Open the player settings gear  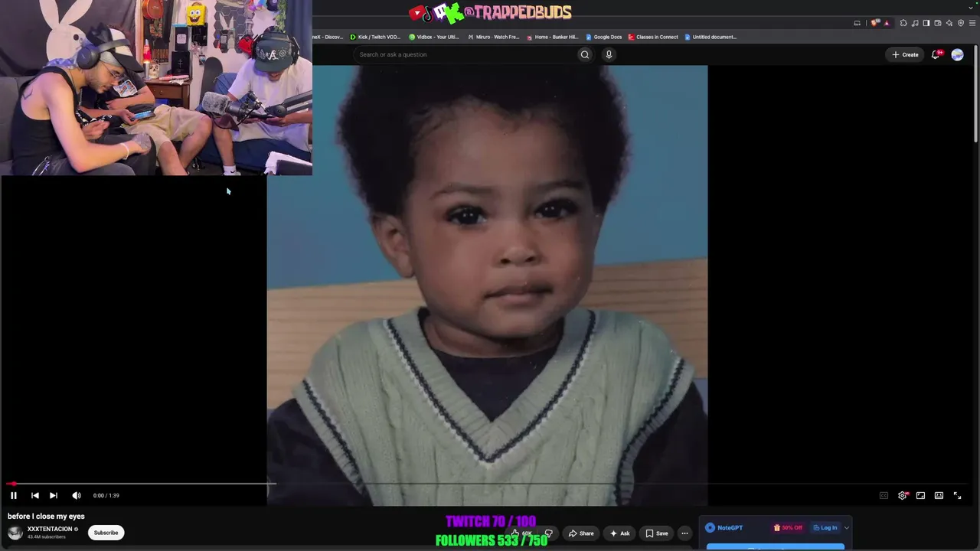pos(903,495)
